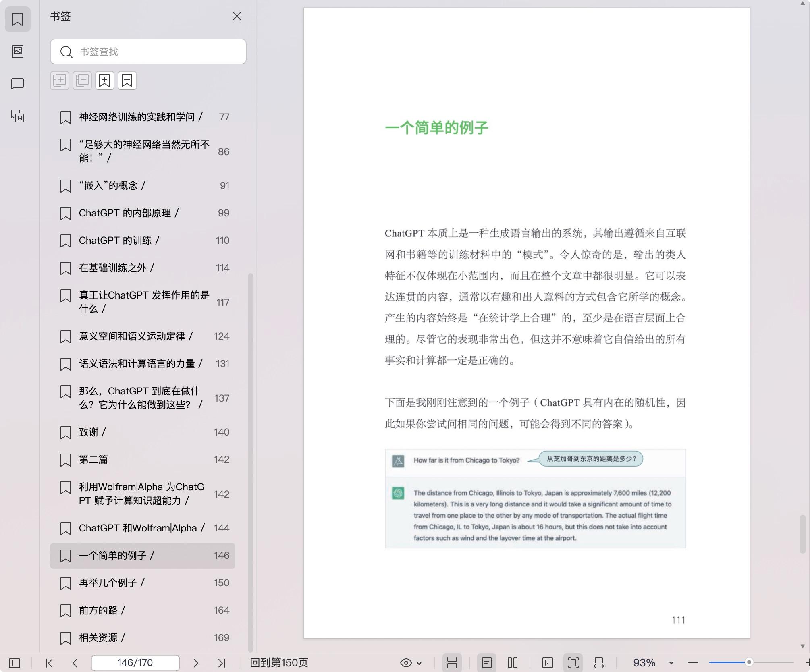Screen dimensions: 810x672
Task: Open the eye mode dropdown arrow
Action: coord(419,663)
